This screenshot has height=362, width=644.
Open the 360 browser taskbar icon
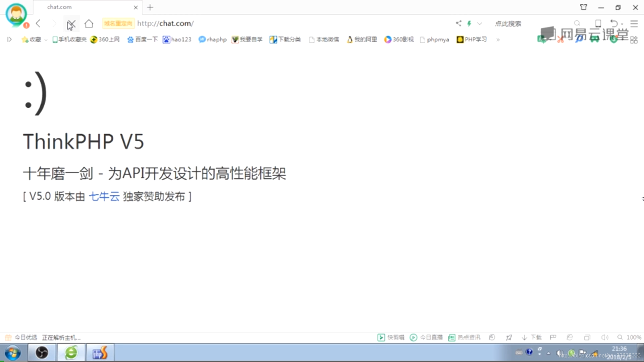[71, 353]
